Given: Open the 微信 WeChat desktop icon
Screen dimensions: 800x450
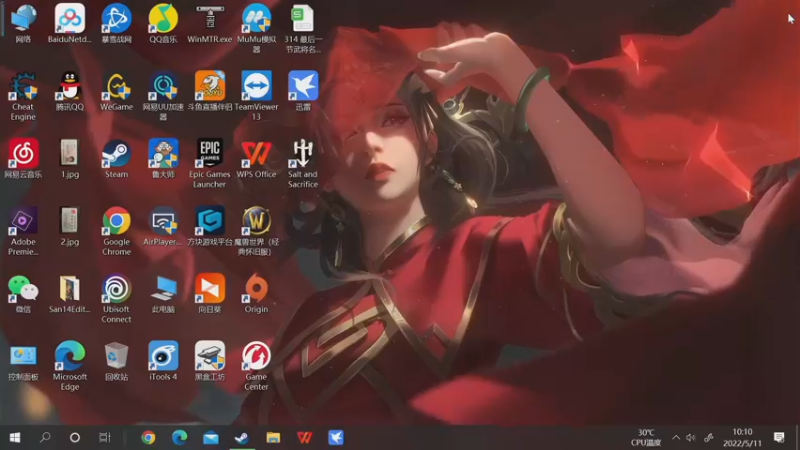Looking at the screenshot, I should pyautogui.click(x=23, y=293).
